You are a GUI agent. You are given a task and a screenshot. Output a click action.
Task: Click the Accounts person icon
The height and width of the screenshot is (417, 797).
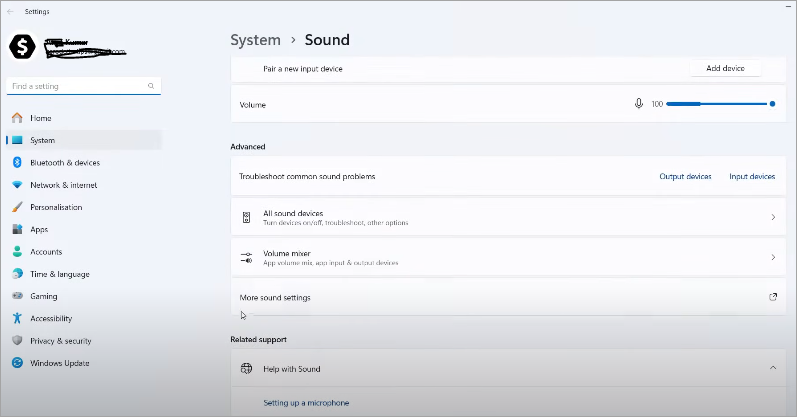click(x=17, y=252)
